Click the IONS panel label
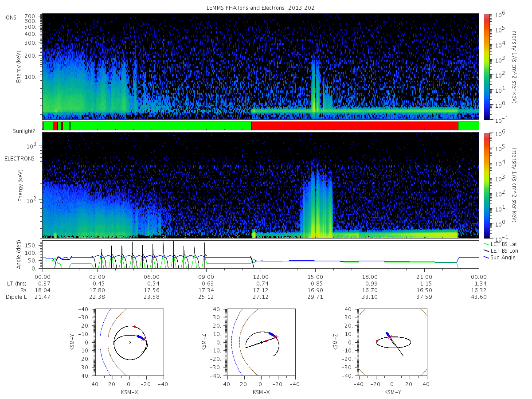532x399 pixels. (x=11, y=18)
